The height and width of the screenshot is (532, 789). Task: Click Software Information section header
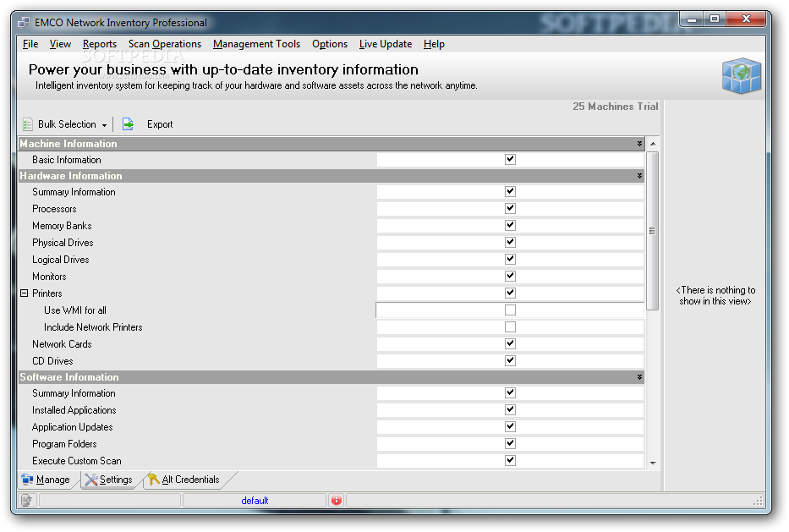(331, 377)
